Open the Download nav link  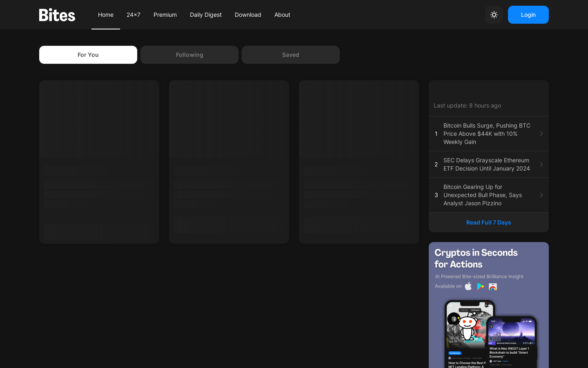(x=248, y=15)
